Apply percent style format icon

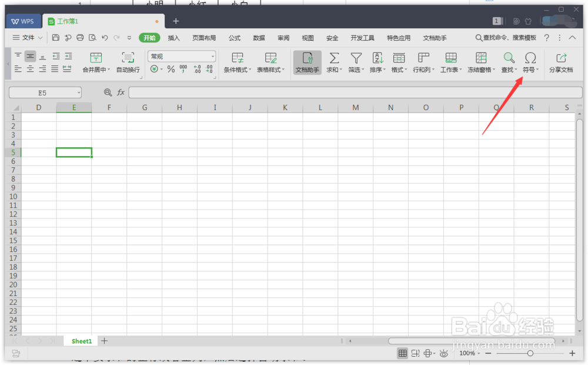click(x=171, y=69)
